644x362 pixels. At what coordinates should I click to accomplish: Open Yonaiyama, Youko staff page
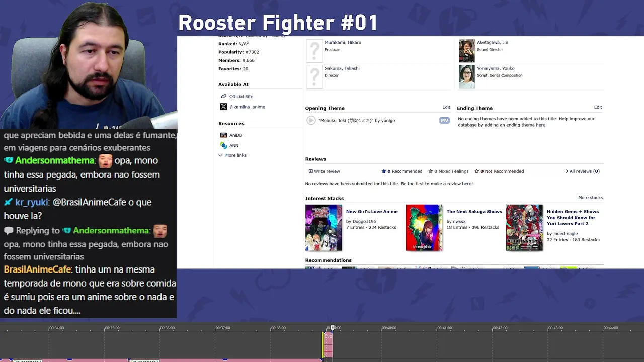[496, 68]
